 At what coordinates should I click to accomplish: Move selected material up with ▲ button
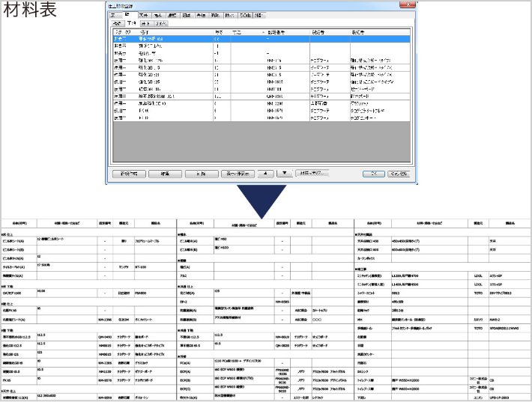(x=266, y=174)
